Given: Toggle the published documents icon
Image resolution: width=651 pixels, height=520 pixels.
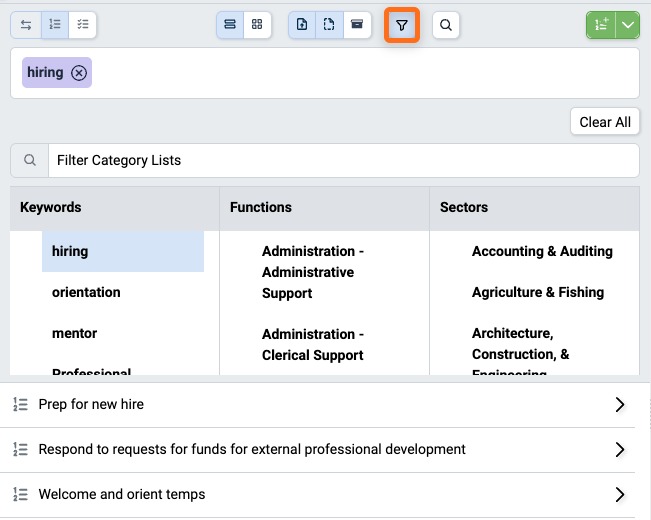Looking at the screenshot, I should pos(302,25).
